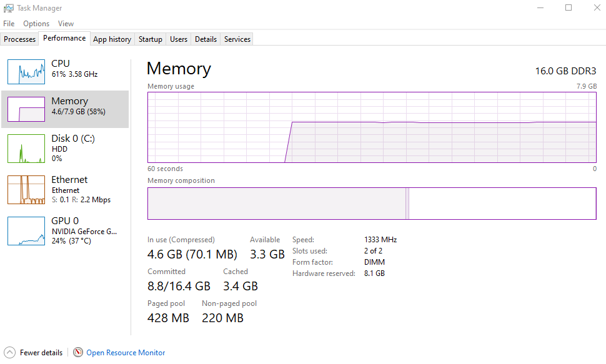
Task: Click the Task Manager title bar icon
Action: coord(9,8)
